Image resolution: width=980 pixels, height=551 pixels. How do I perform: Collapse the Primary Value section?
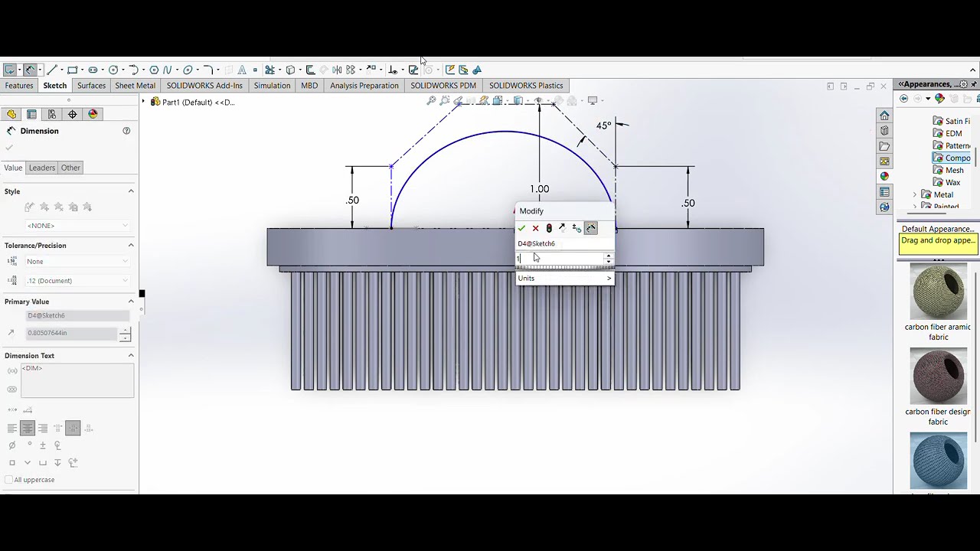(131, 302)
